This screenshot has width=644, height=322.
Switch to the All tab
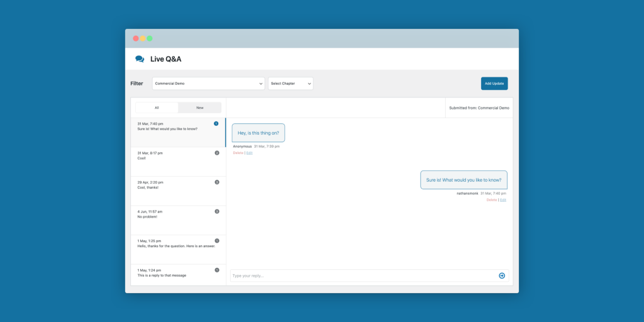point(157,108)
